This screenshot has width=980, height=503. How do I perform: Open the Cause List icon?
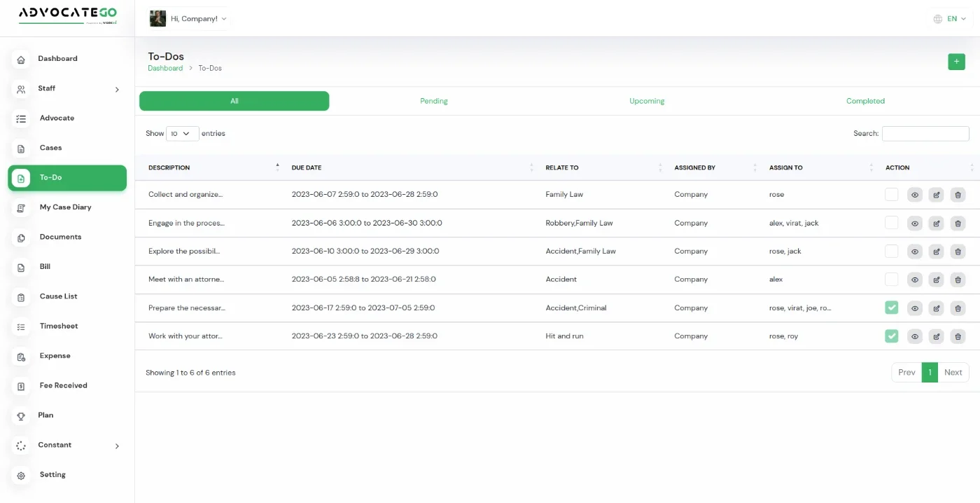(x=21, y=297)
